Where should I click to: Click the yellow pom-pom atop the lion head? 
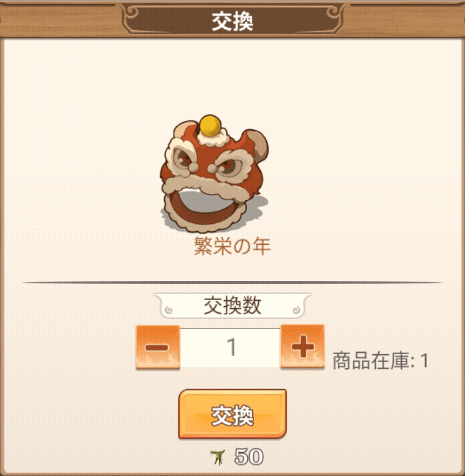210,125
